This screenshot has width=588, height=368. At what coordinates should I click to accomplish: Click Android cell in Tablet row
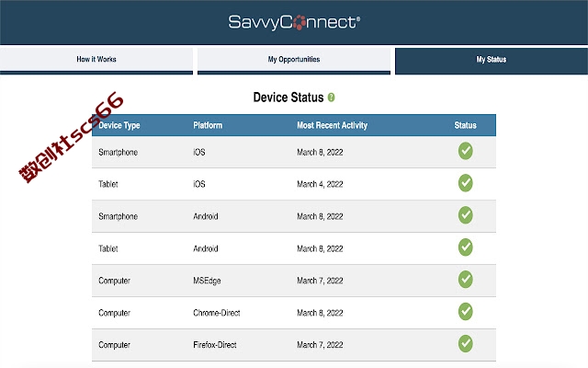206,248
